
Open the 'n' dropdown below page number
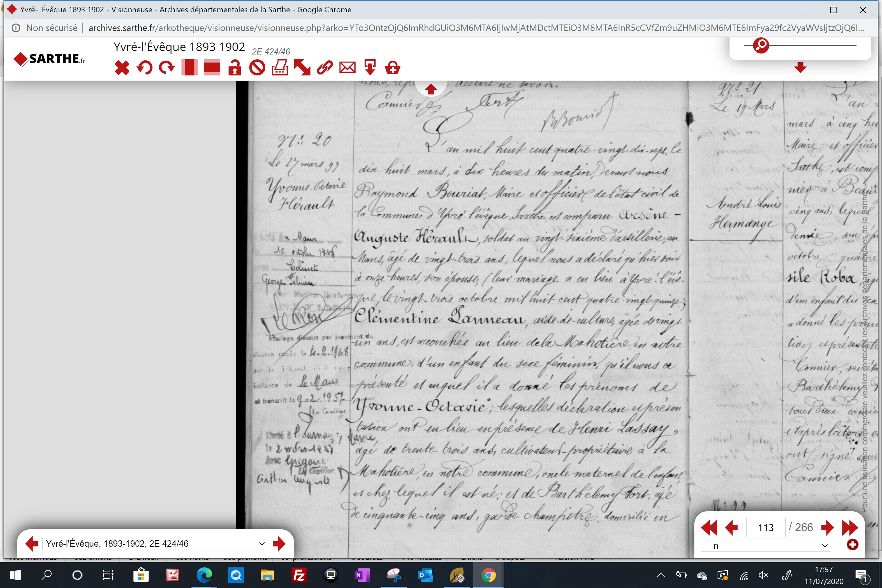(765, 546)
